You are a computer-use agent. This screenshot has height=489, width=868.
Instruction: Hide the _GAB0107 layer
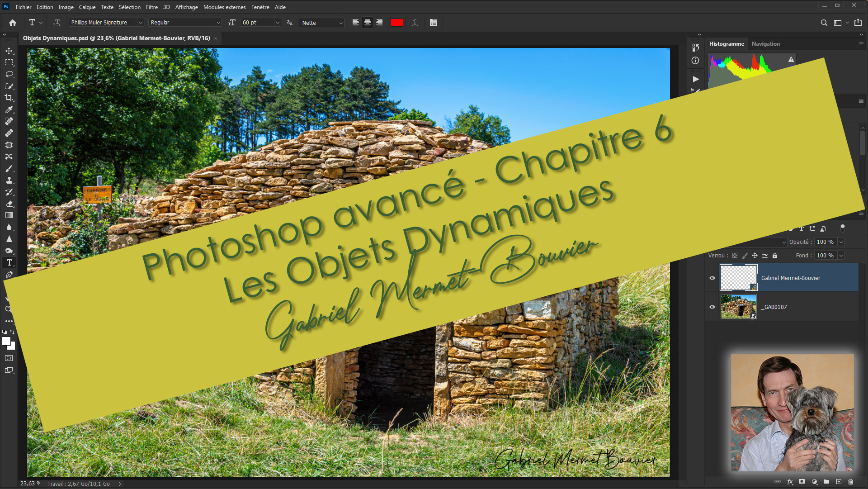pyautogui.click(x=712, y=307)
